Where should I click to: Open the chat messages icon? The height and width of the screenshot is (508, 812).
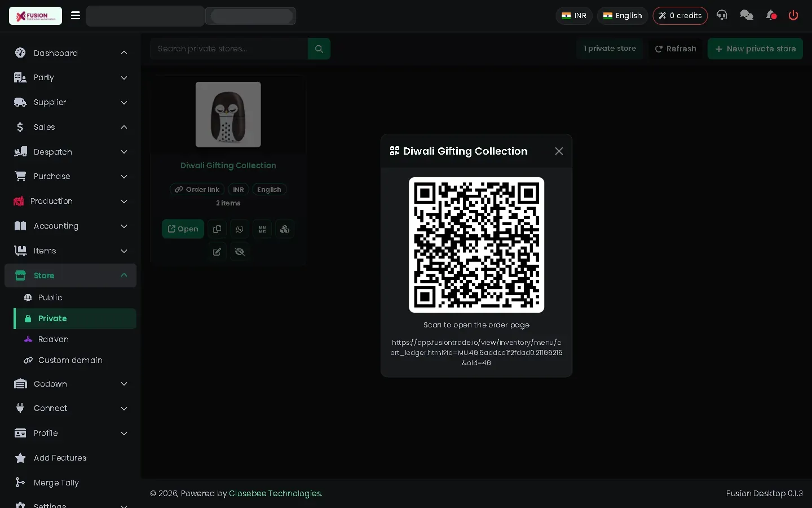[x=747, y=15]
